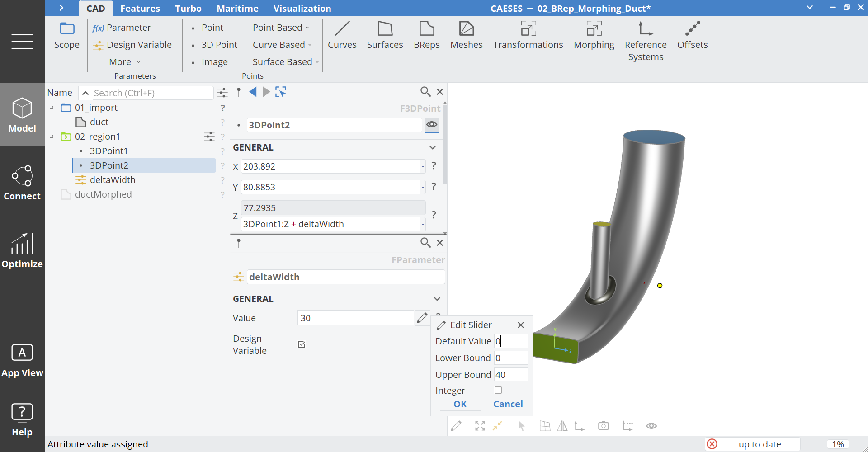Screen dimensions: 868x452
Task: Select the CAD ribbon tab
Action: point(95,9)
